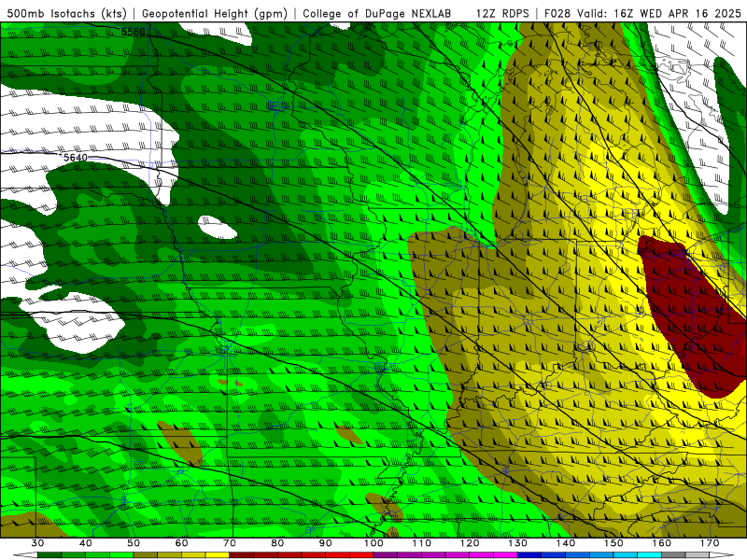
Task: Click the "500mb Isotachs (kts)" title text
Action: (66, 14)
